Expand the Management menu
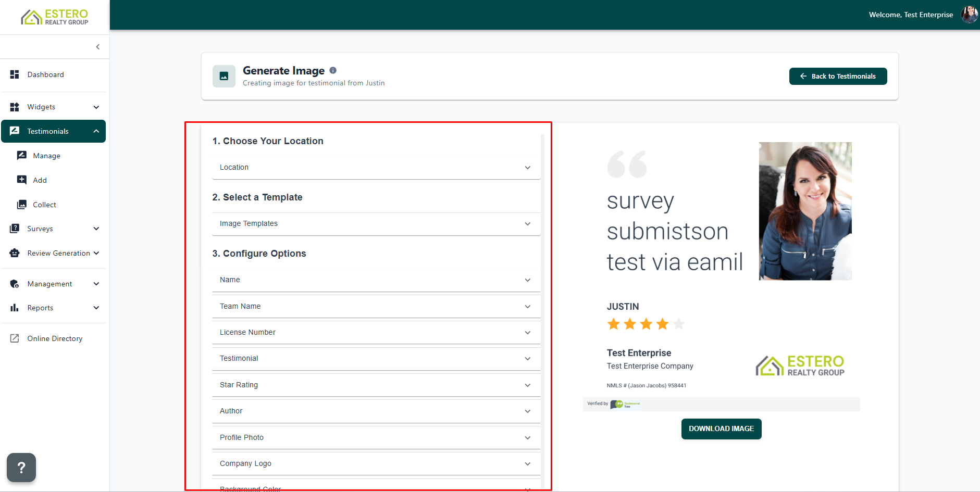The height and width of the screenshot is (492, 980). (53, 284)
